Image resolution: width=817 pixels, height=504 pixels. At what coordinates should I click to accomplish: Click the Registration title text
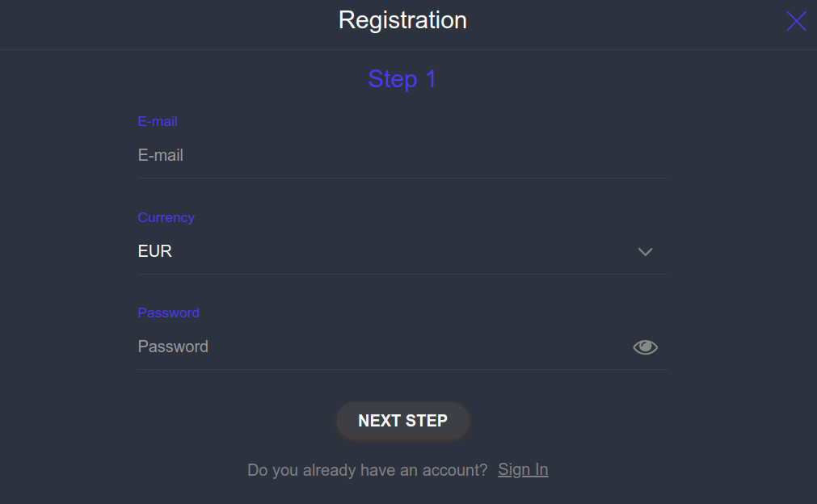coord(402,20)
